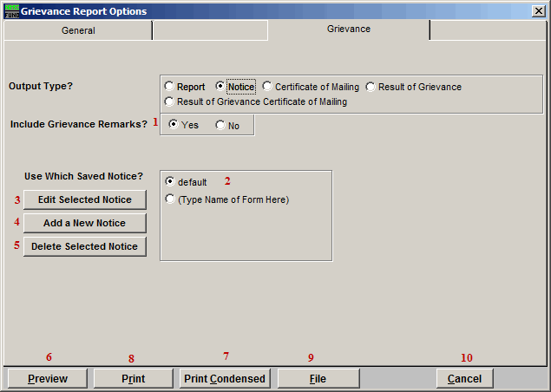This screenshot has height=392, width=551.
Task: Open the Grievance tab
Action: point(348,29)
